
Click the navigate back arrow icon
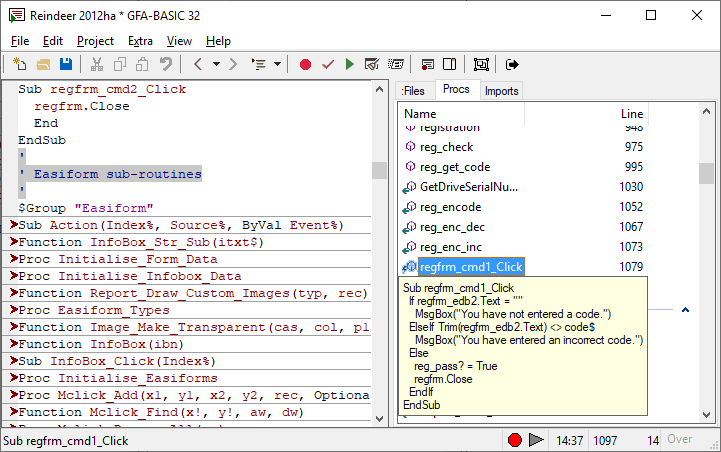(x=198, y=65)
